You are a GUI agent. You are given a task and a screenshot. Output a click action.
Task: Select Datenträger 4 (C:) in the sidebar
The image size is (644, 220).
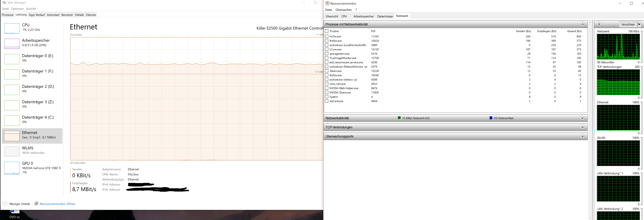pyautogui.click(x=32, y=121)
